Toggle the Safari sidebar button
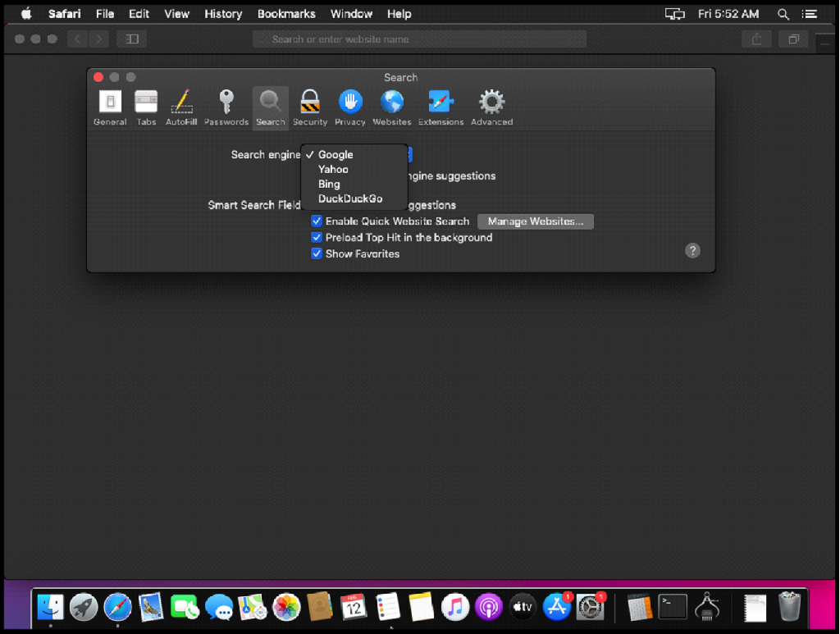The width and height of the screenshot is (840, 634). pos(132,39)
